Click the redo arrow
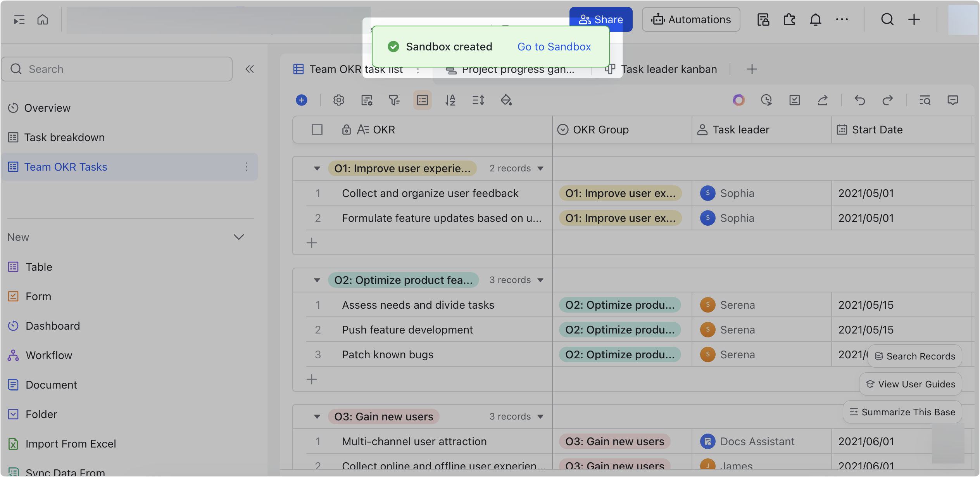The image size is (980, 477). coord(888,100)
